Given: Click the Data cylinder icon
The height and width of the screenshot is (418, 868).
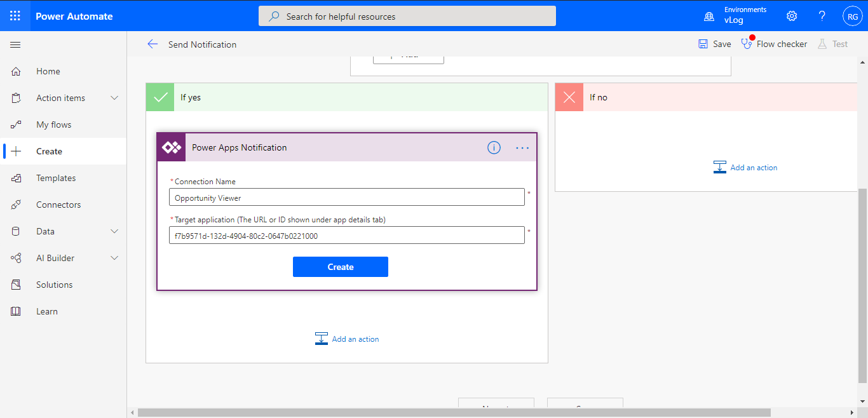Looking at the screenshot, I should [17, 231].
